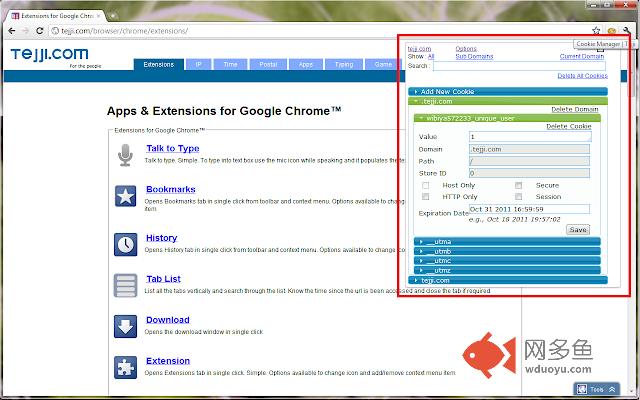Click the Tab List icon

pos(125,285)
